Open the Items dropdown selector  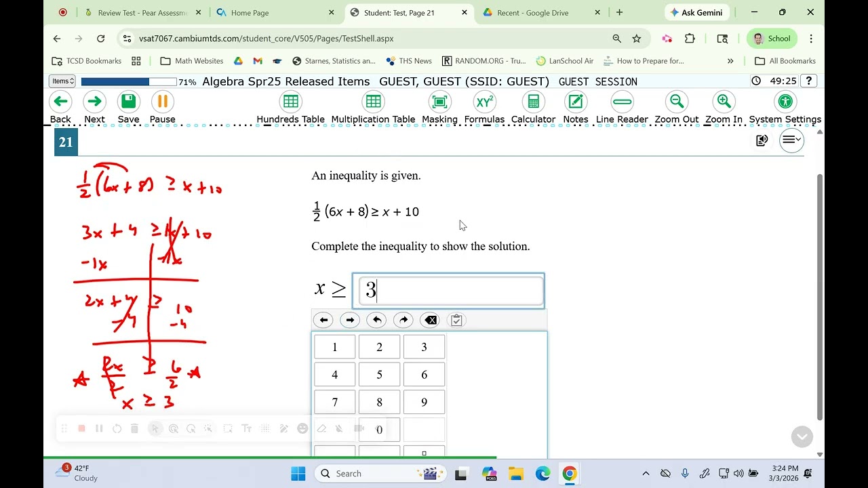pyautogui.click(x=62, y=81)
